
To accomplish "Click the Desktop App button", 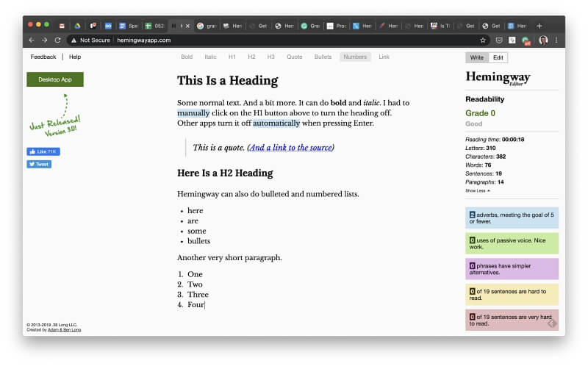I will coord(55,79).
